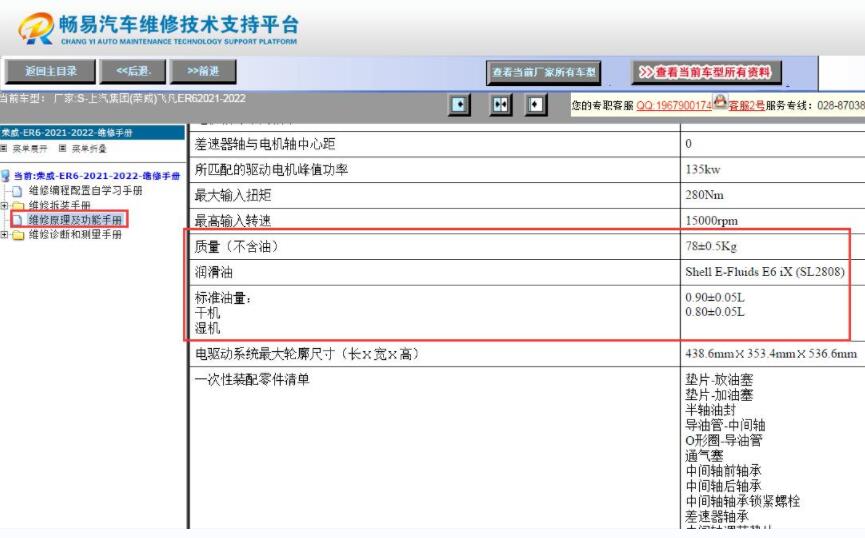Select root node 当前:荣威-ER6-2021-2022-维修手册
The width and height of the screenshot is (865, 538).
tap(97, 176)
